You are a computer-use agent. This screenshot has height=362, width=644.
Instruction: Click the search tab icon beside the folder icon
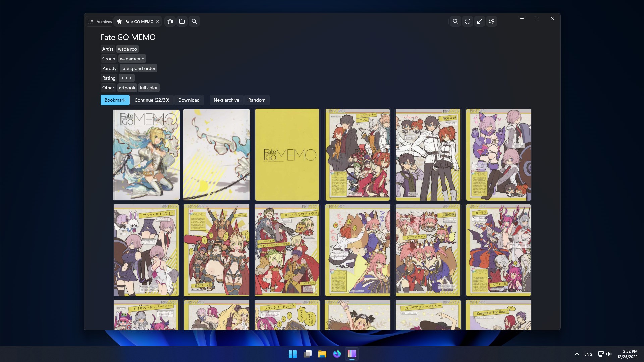[194, 21]
